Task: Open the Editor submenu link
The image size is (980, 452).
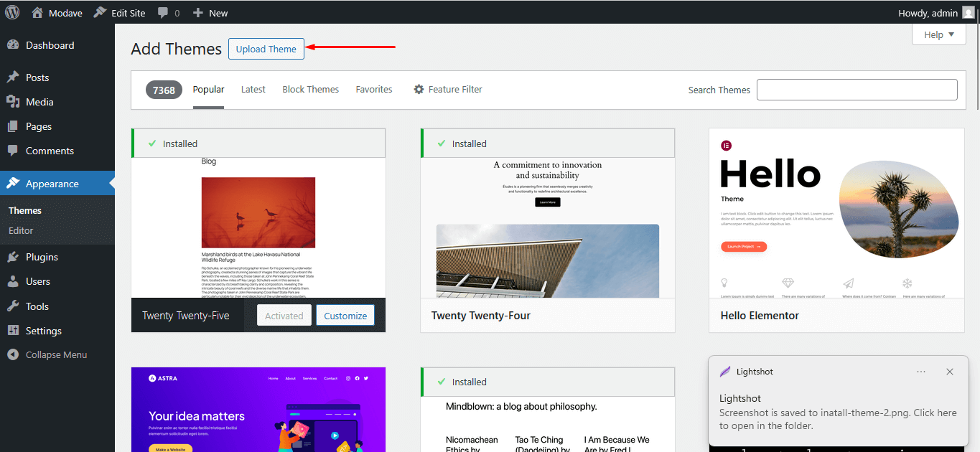Action: click(x=21, y=230)
